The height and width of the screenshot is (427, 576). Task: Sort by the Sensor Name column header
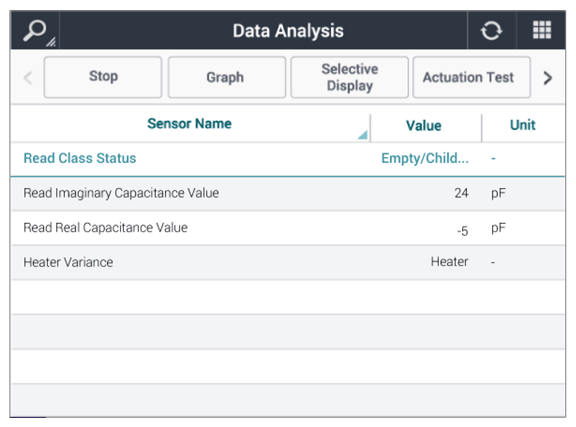click(189, 124)
